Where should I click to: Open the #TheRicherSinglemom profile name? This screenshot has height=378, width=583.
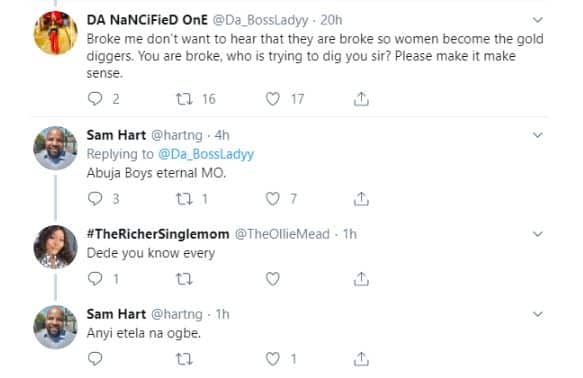point(158,234)
